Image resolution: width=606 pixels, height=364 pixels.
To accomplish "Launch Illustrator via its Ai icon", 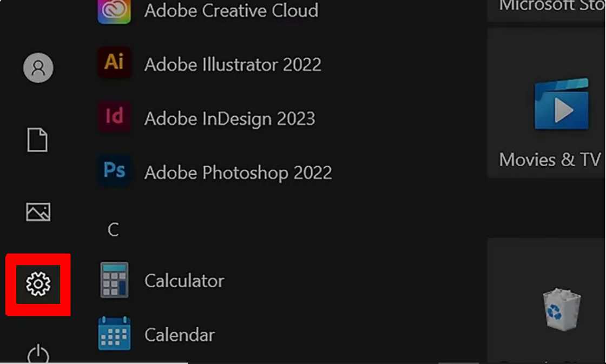I will pyautogui.click(x=114, y=63).
